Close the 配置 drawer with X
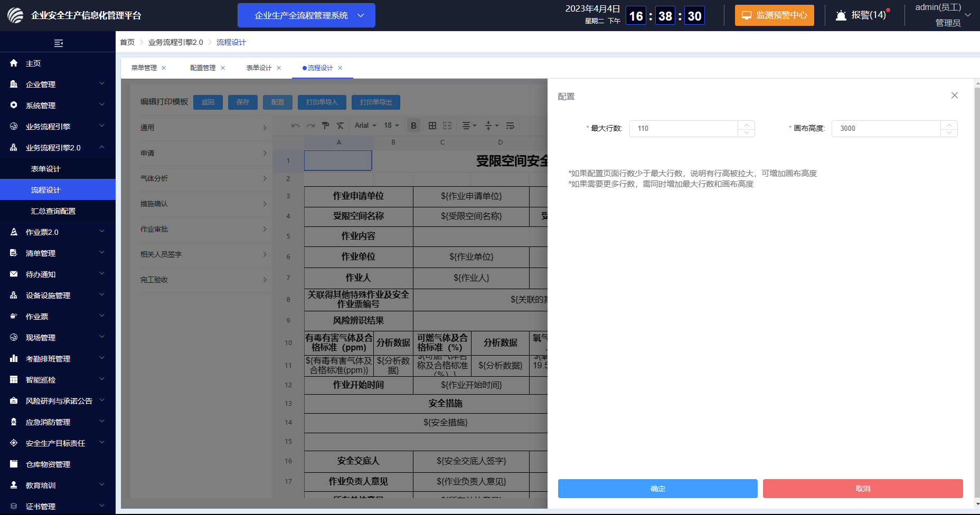Image resolution: width=980 pixels, height=515 pixels. (955, 96)
